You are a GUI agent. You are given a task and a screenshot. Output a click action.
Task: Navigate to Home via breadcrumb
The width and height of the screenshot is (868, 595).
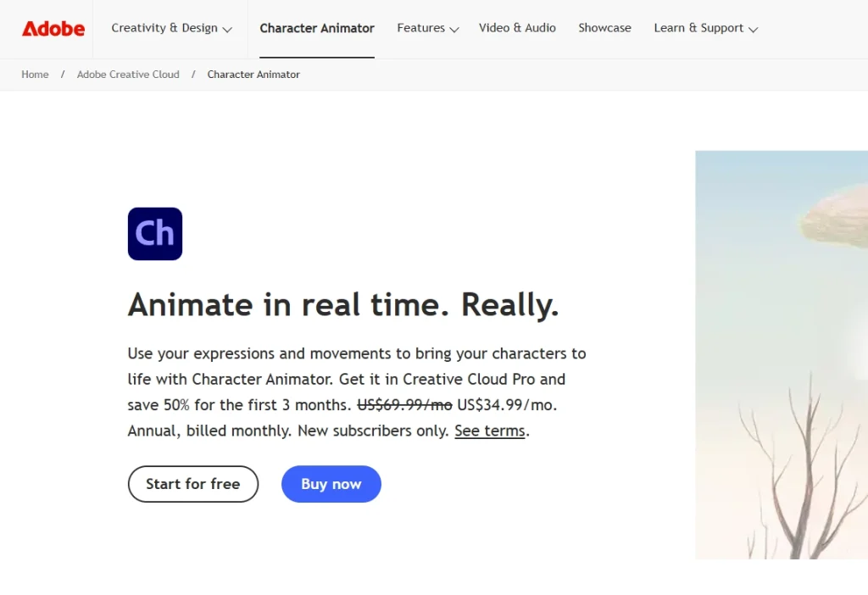click(35, 75)
